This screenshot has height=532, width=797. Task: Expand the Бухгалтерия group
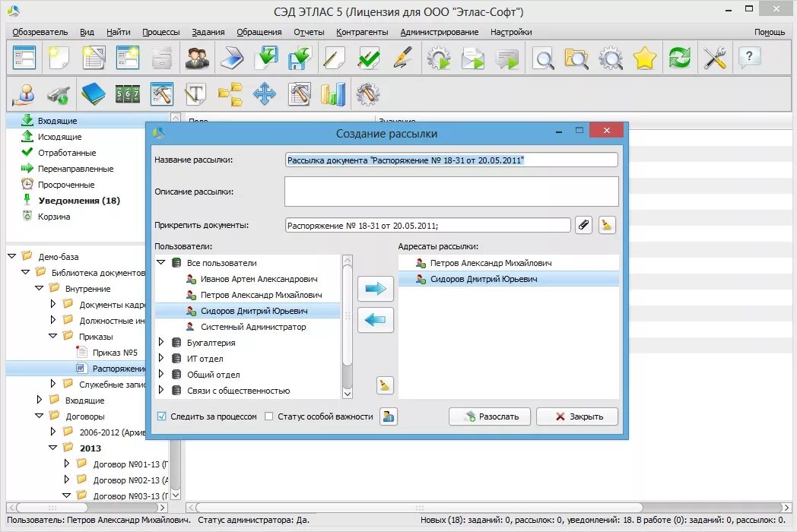161,343
